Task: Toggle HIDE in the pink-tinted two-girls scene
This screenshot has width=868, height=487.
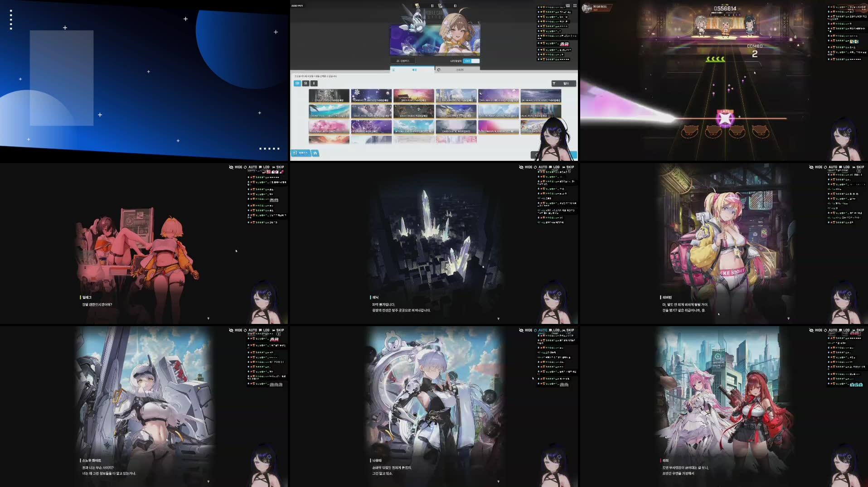Action: [236, 167]
